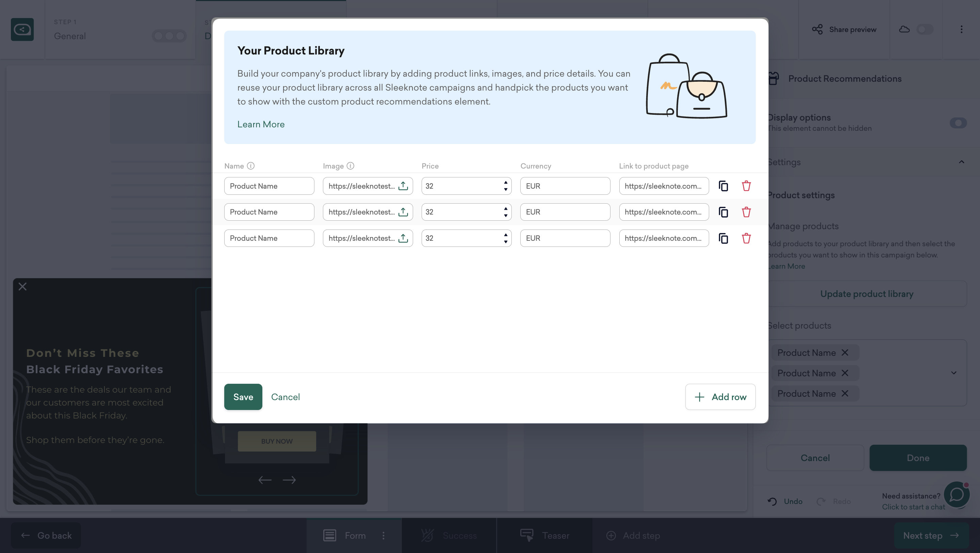
Task: Open the Learn More link in banner
Action: pyautogui.click(x=261, y=124)
